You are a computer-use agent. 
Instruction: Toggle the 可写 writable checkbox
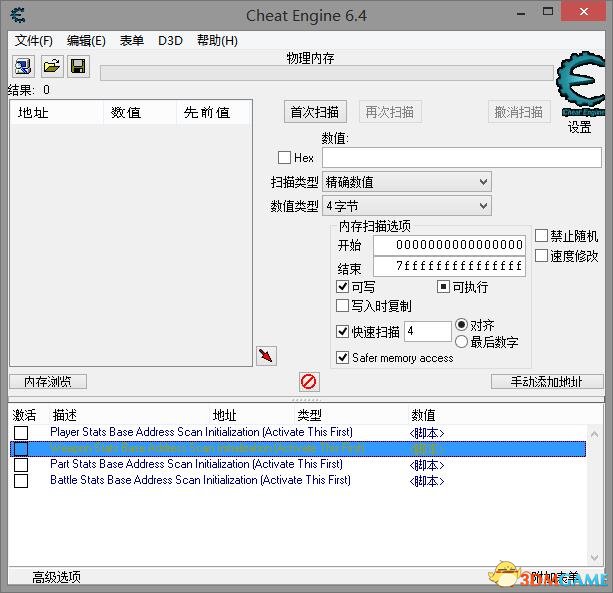342,287
